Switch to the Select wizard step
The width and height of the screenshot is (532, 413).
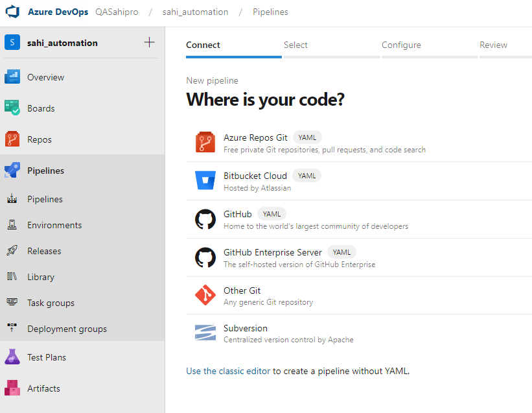click(x=295, y=45)
